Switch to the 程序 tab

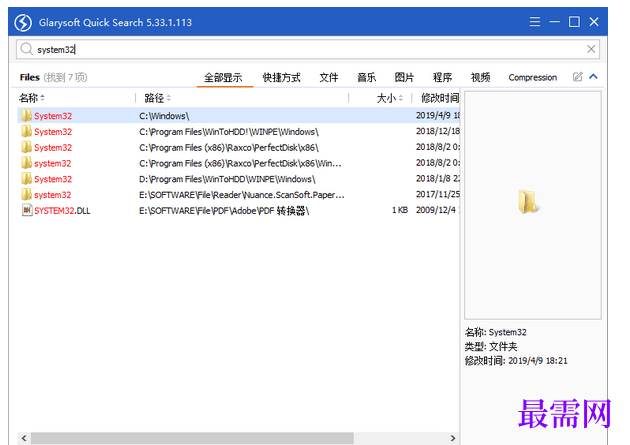coord(442,77)
